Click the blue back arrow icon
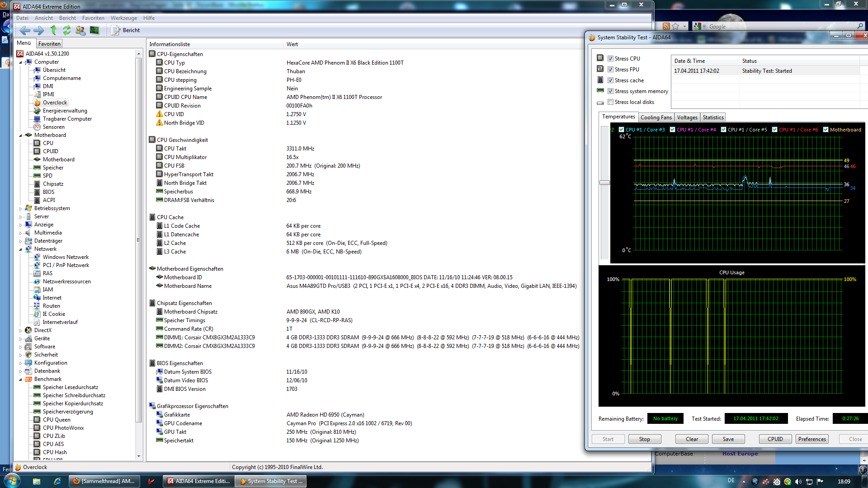The width and height of the screenshot is (868, 488). tap(25, 30)
